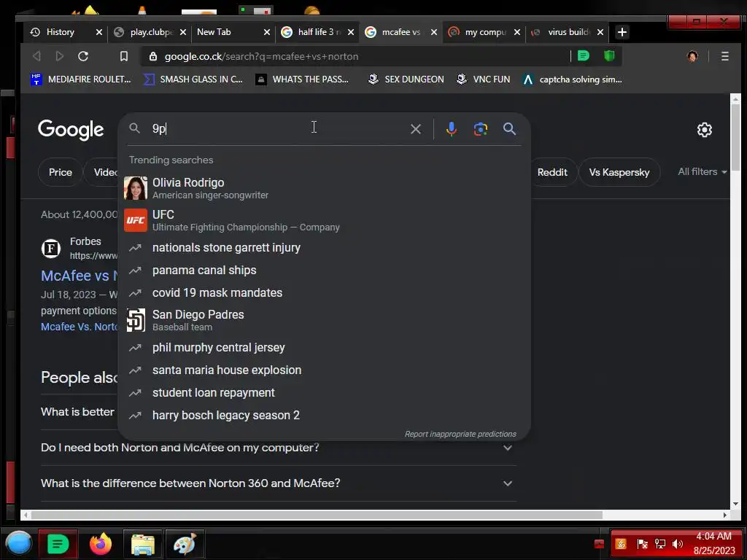Open WHATS THE PASS... bookmark
The width and height of the screenshot is (747, 560).
coord(302,79)
